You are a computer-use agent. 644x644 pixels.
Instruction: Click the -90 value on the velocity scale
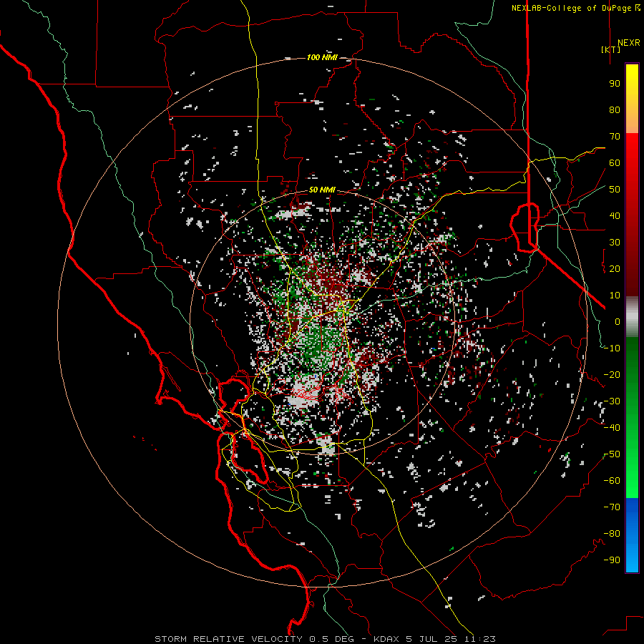tap(612, 560)
